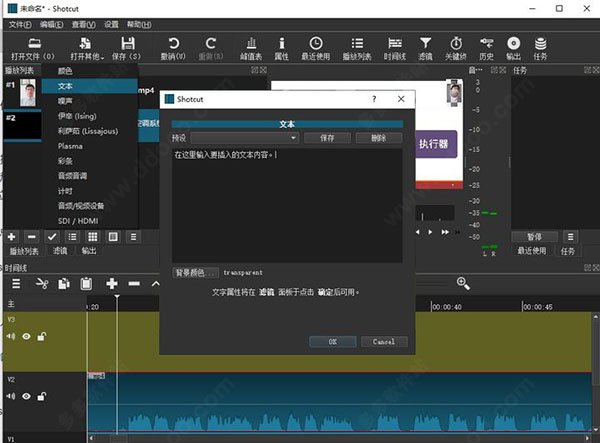The width and height of the screenshot is (600, 443).
Task: Open the 文件 (File) menu
Action: tap(20, 24)
